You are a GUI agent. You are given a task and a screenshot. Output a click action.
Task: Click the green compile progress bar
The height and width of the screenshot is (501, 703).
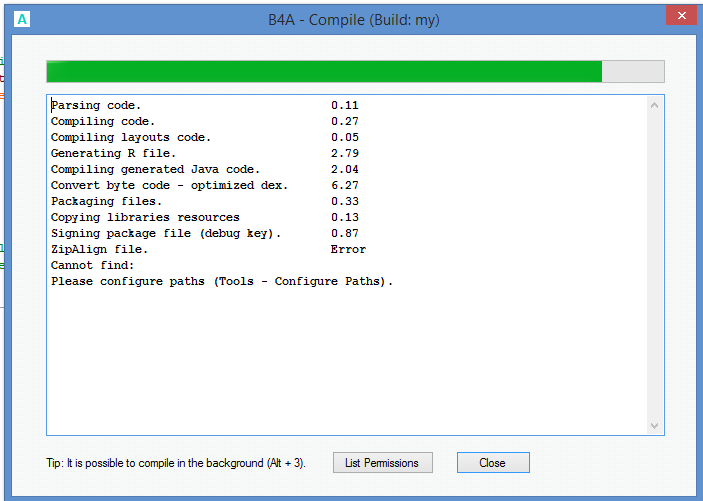coord(355,71)
